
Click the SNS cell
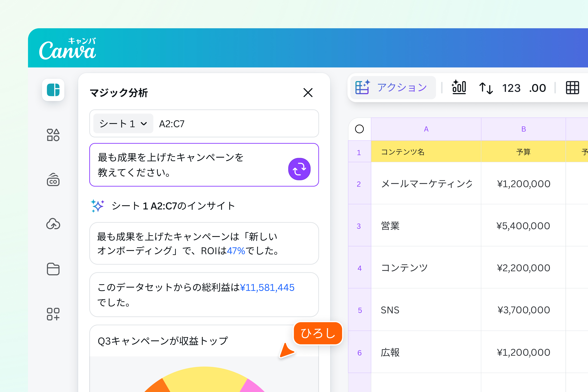(x=426, y=309)
